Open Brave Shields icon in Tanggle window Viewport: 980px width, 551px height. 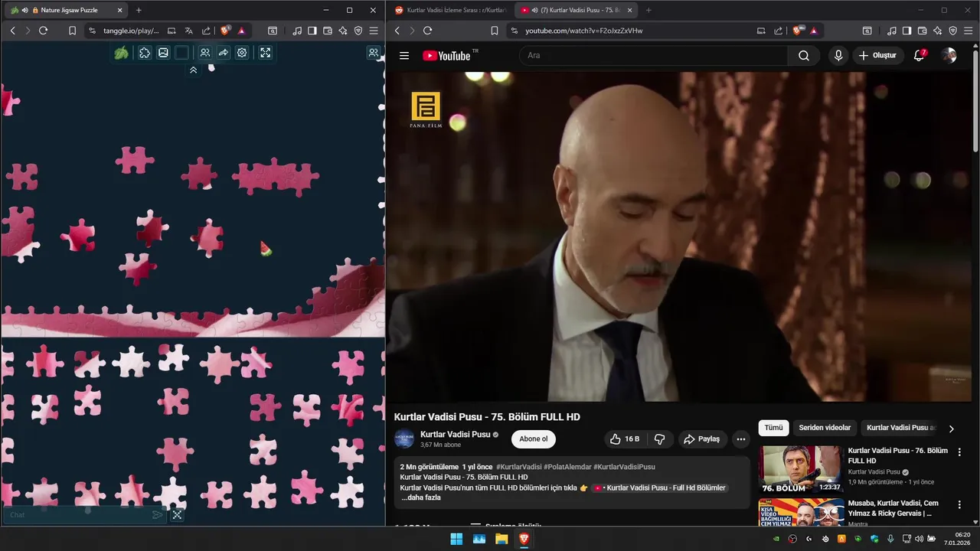[x=225, y=31]
